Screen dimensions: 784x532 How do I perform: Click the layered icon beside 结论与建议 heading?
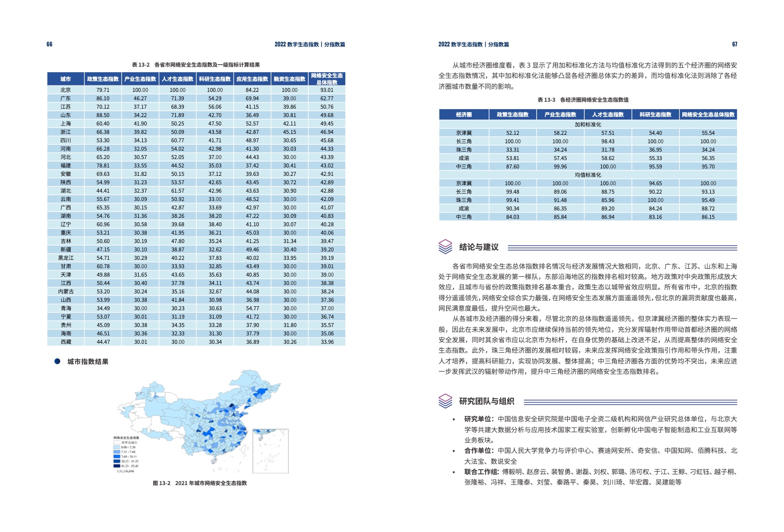445,246
